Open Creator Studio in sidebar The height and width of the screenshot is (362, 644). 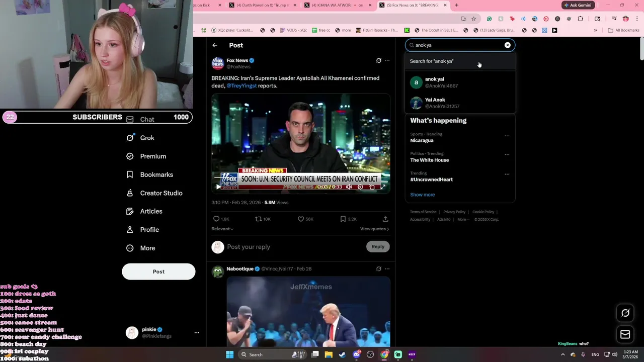(154, 193)
